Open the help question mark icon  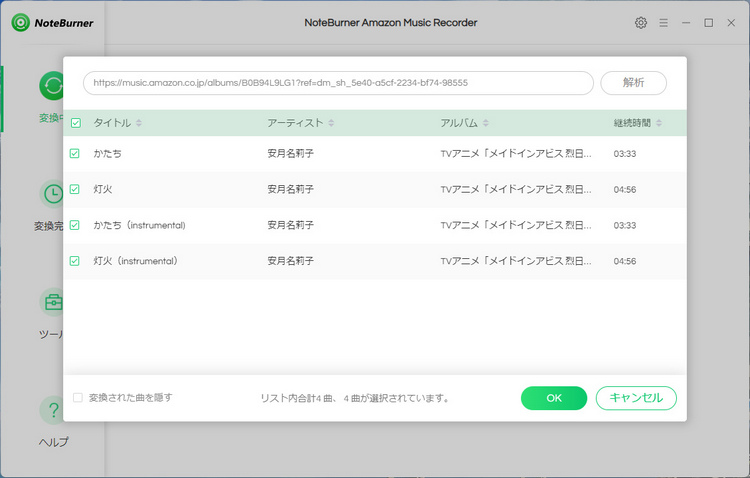(52, 410)
